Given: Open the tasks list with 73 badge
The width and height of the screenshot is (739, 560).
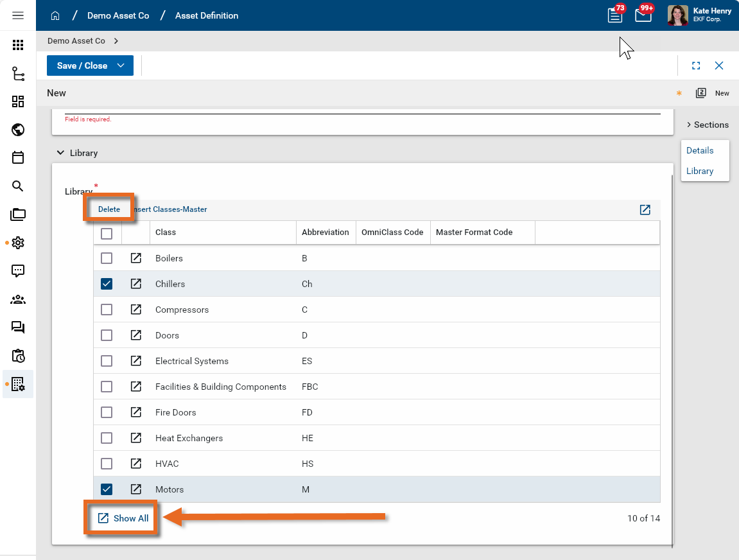Looking at the screenshot, I should (x=615, y=15).
